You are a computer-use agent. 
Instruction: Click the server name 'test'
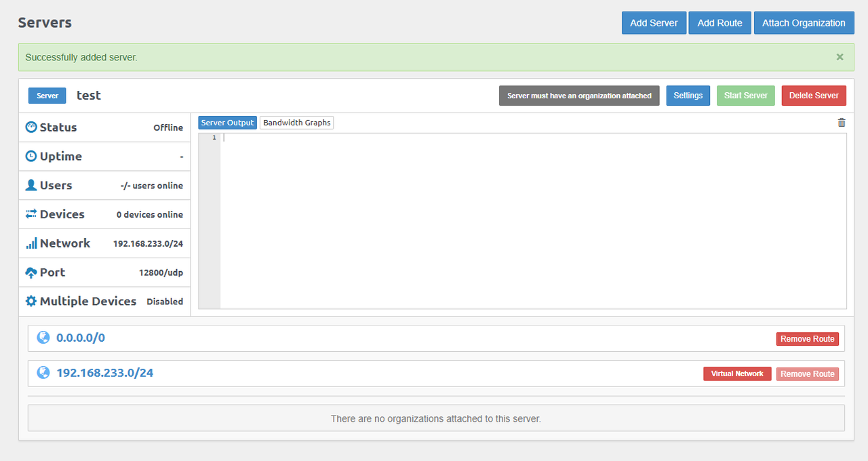[89, 96]
